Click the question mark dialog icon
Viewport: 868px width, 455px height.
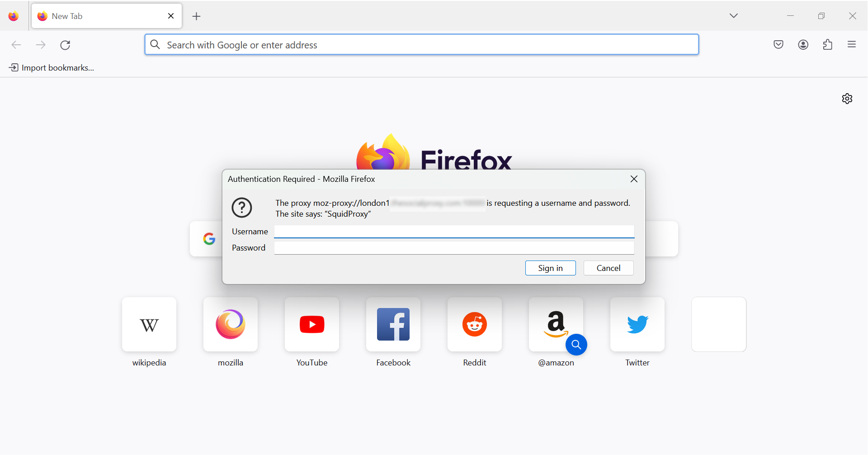[x=242, y=208]
